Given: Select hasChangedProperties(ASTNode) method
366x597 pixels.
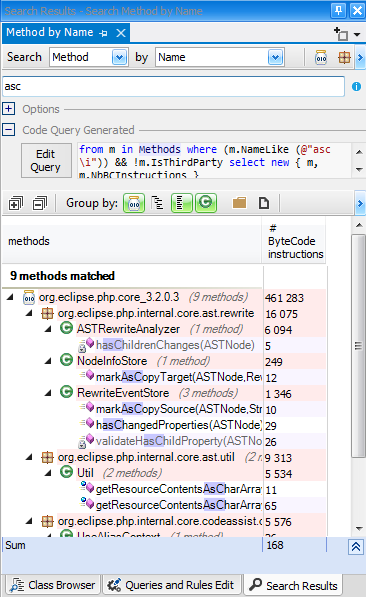Looking at the screenshot, I should (x=179, y=425).
